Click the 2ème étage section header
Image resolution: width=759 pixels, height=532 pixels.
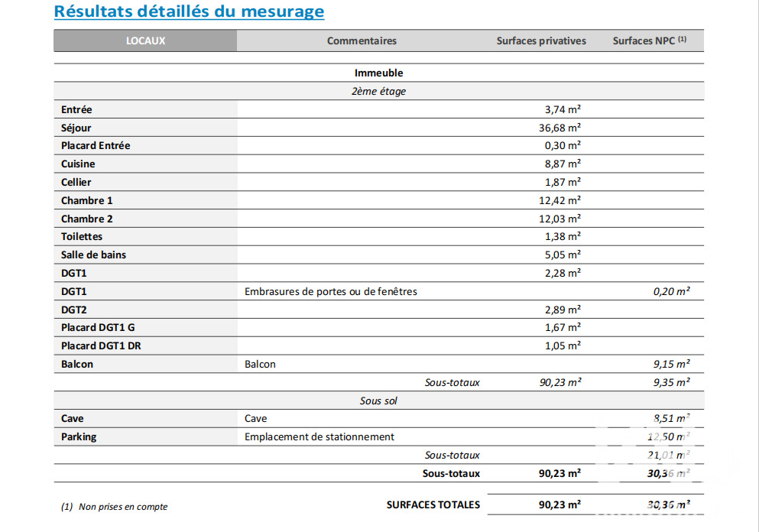378,91
